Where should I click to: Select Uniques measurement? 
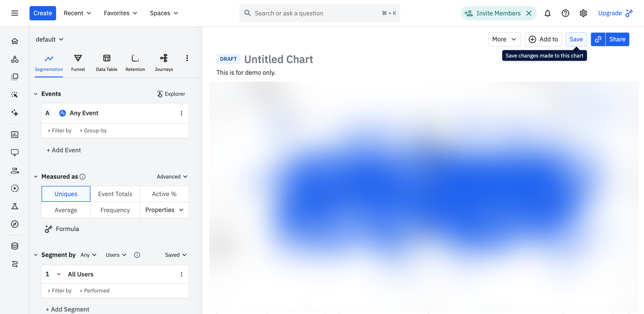tap(66, 194)
